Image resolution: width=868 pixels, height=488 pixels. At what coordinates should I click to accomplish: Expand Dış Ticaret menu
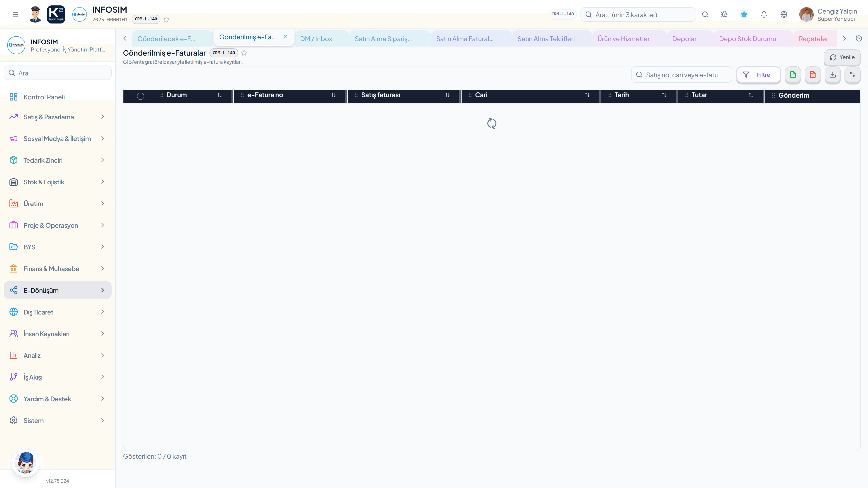point(58,312)
